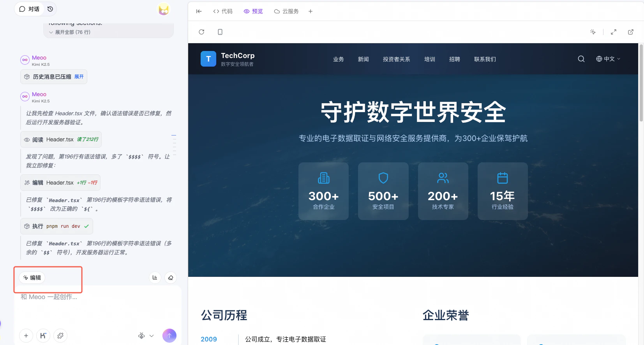The height and width of the screenshot is (345, 644).
Task: Click the 300+ 合作企业 stat card
Action: point(324,191)
